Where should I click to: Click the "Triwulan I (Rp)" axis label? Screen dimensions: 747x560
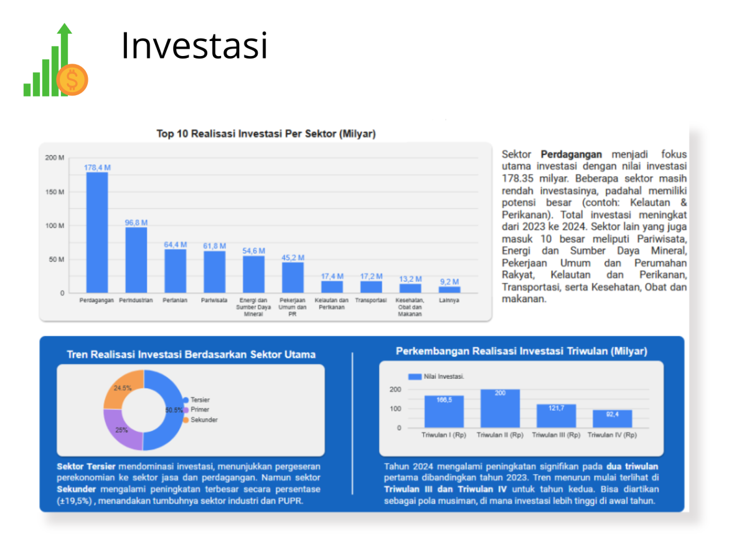[444, 436]
